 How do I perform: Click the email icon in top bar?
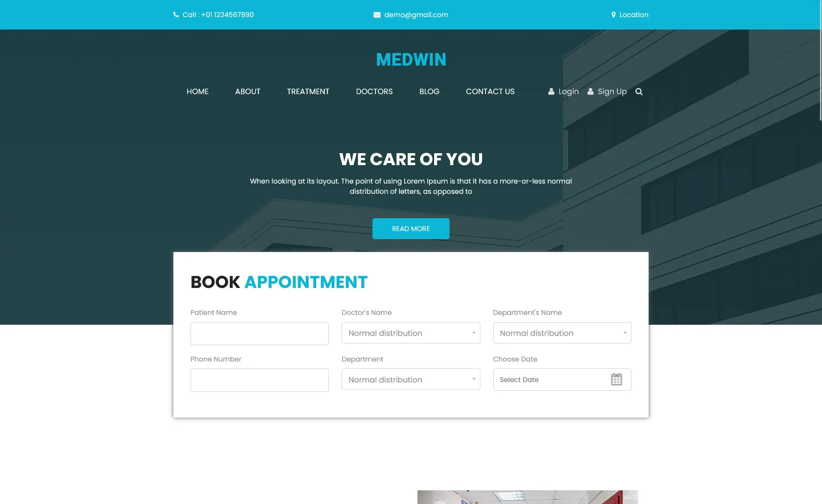377,15
